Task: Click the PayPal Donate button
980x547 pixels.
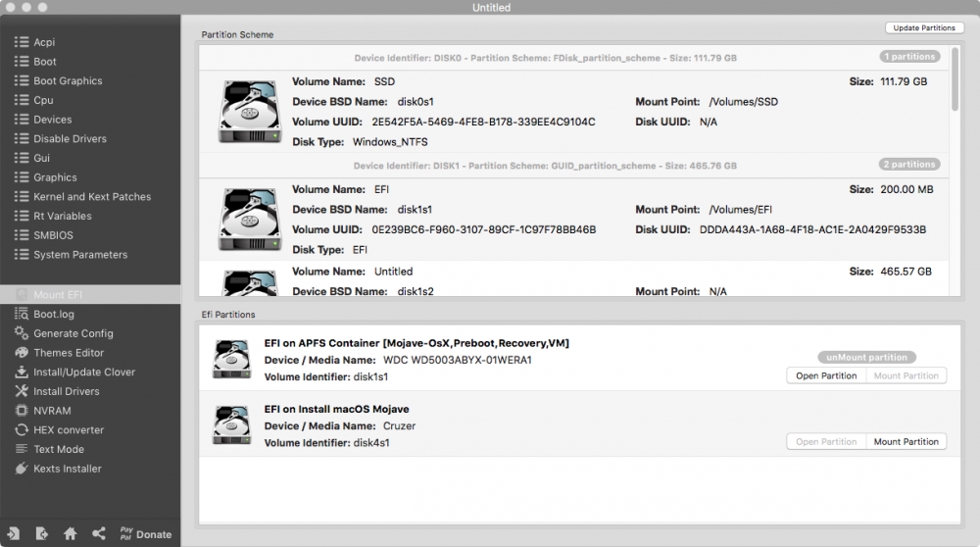Action: coord(146,534)
